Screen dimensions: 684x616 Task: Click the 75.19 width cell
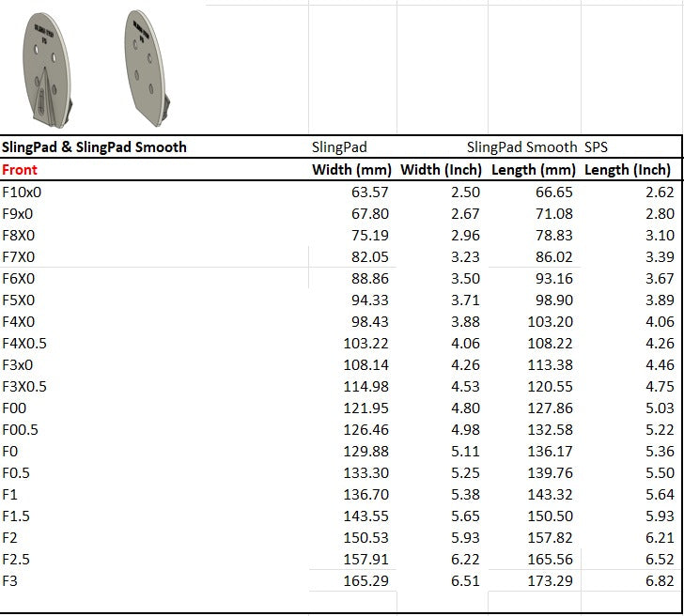[370, 236]
